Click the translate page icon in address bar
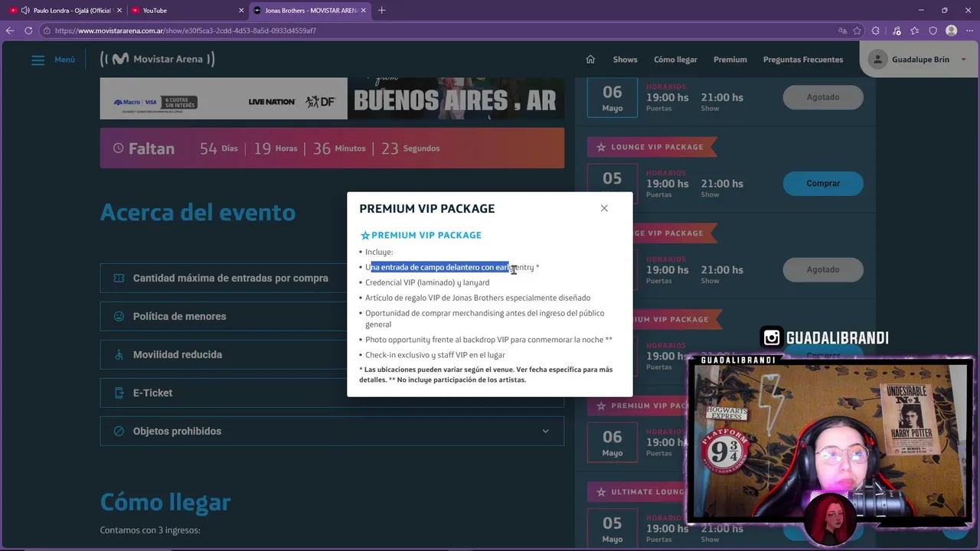This screenshot has height=551, width=980. click(x=842, y=31)
